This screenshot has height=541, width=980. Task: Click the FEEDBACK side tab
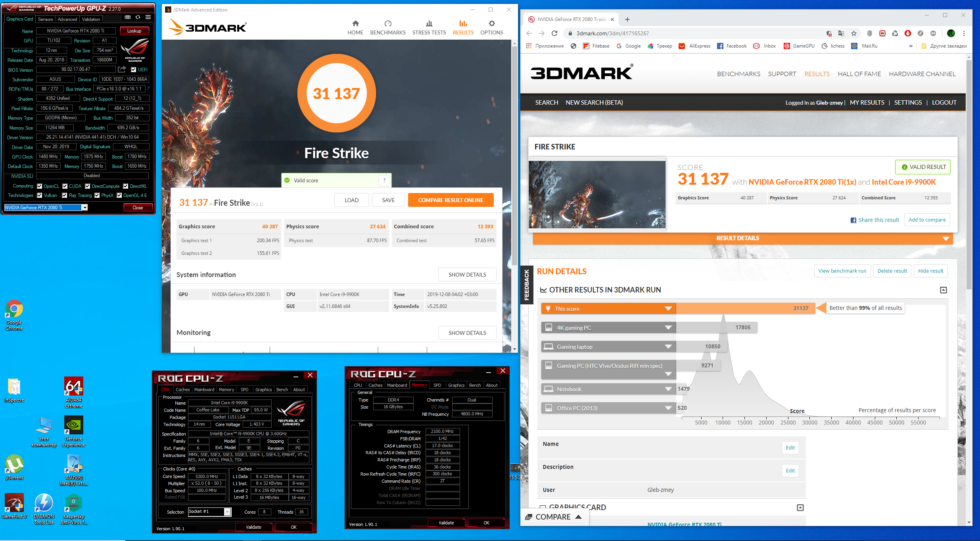527,285
